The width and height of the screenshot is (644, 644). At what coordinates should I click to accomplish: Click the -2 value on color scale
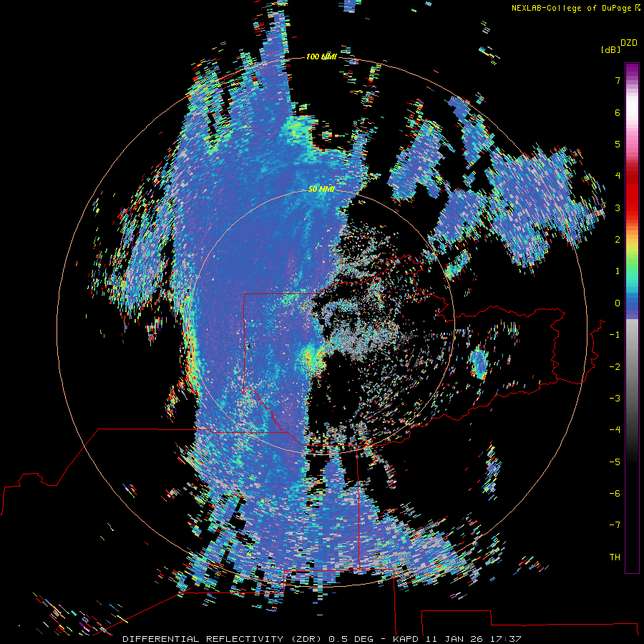[615, 367]
